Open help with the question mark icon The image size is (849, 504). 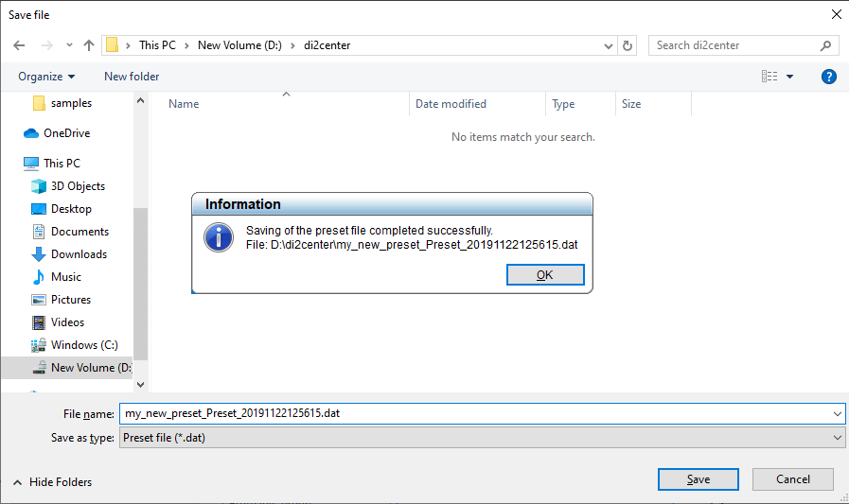click(x=828, y=77)
